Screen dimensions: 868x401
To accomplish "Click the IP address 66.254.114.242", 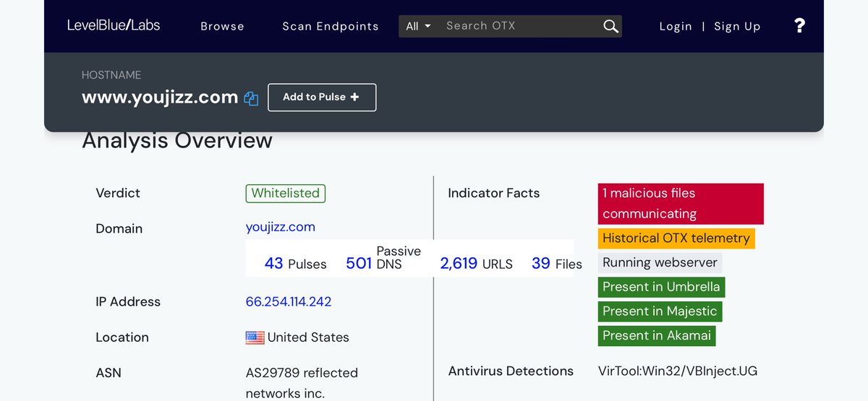I will (x=289, y=301).
